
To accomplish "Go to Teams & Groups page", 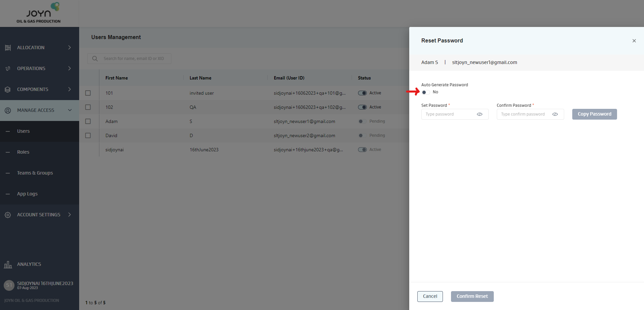I will (35, 173).
